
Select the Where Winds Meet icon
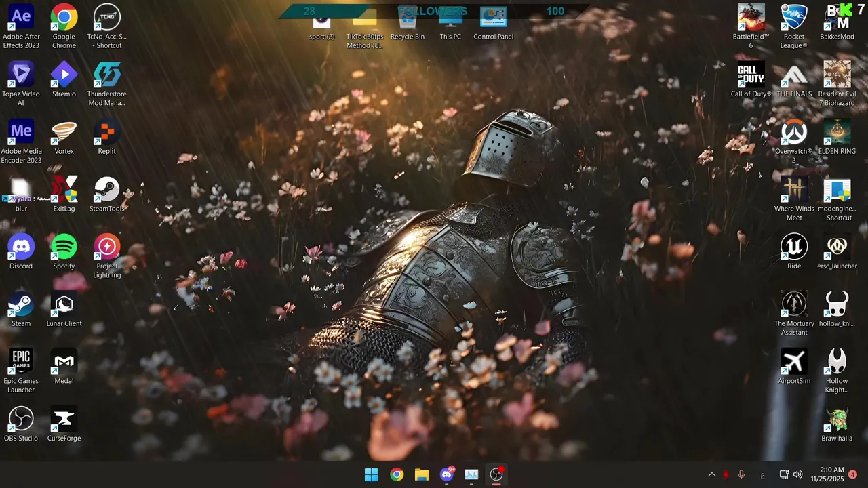(x=793, y=199)
